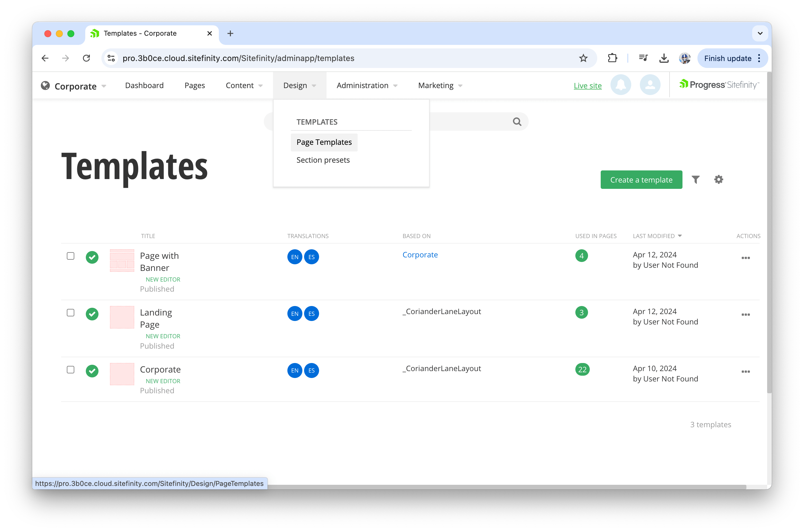Screen dimensions: 804x532
Task: Click the Live site link in the top navigation
Action: pos(587,85)
